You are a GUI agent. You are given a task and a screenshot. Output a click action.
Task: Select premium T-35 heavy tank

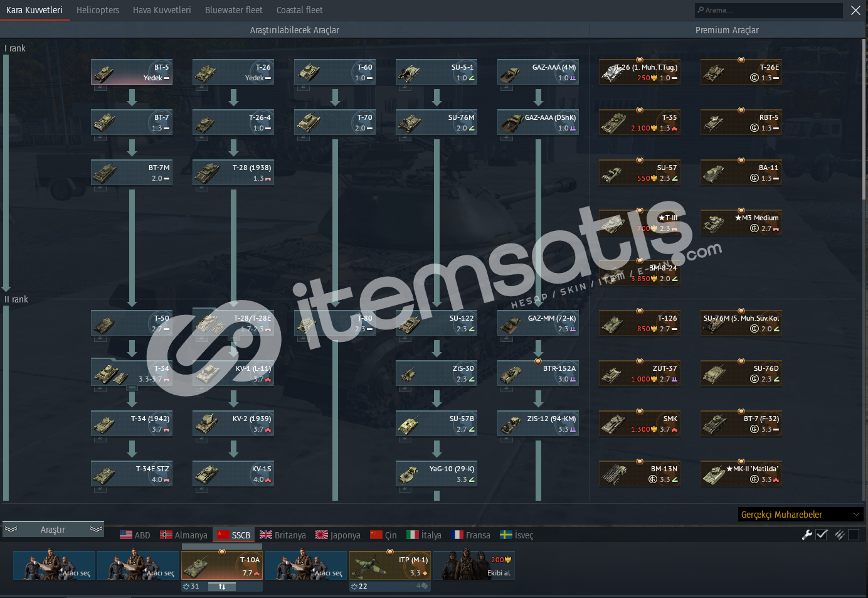pos(639,122)
